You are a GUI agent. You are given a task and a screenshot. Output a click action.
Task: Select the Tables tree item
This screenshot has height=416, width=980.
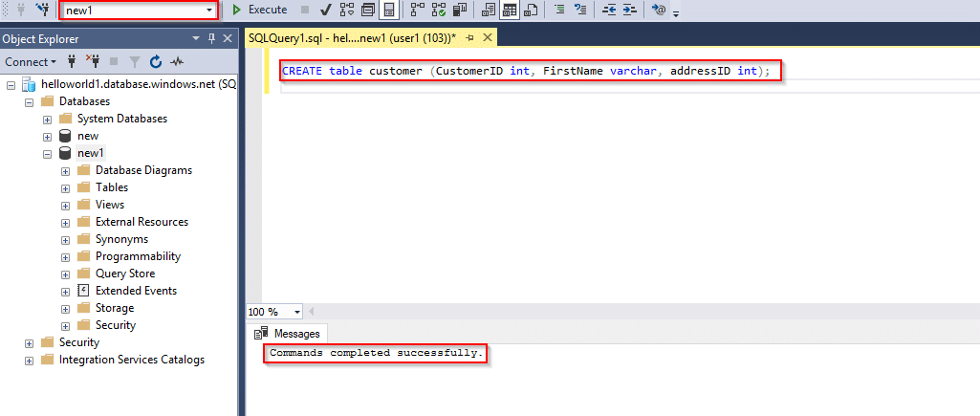[x=112, y=187]
